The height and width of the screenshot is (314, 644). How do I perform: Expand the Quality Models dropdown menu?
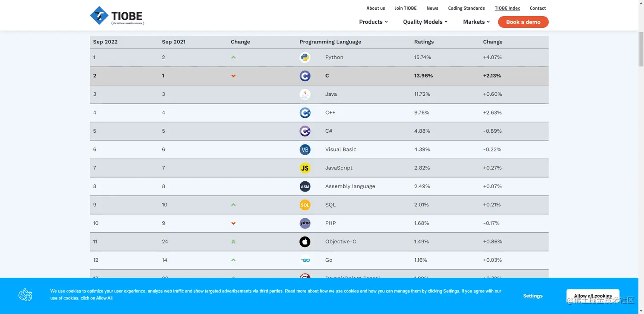(x=425, y=22)
